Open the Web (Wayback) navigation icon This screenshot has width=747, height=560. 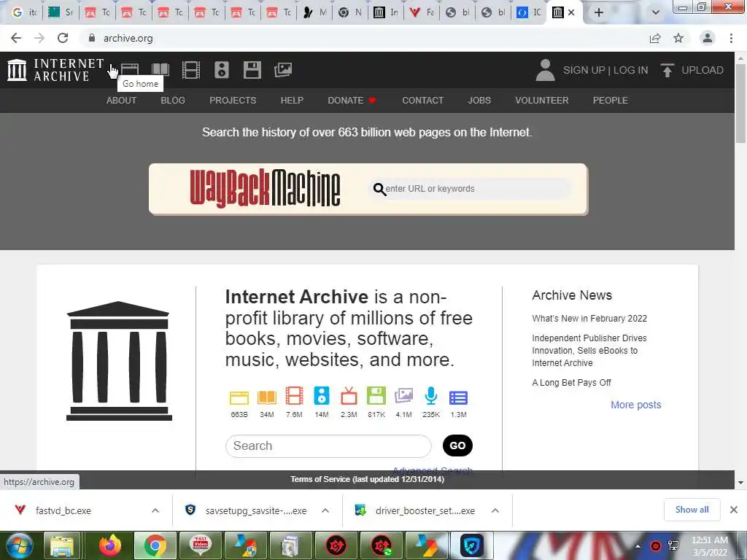[130, 69]
